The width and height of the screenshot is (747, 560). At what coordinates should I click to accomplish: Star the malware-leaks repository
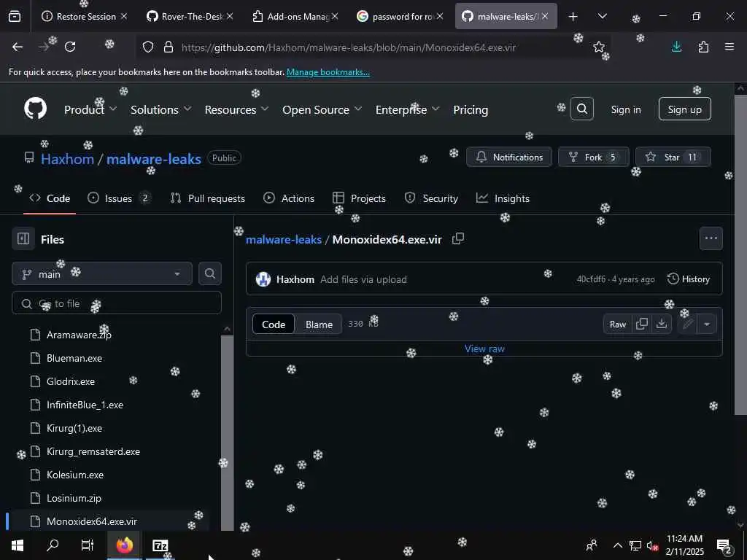click(x=673, y=157)
